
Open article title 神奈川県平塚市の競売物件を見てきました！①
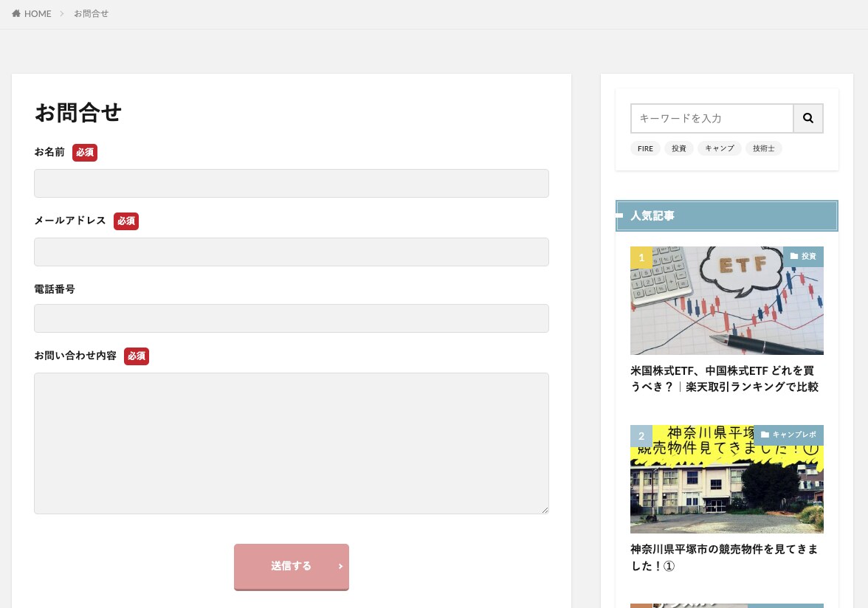click(724, 557)
